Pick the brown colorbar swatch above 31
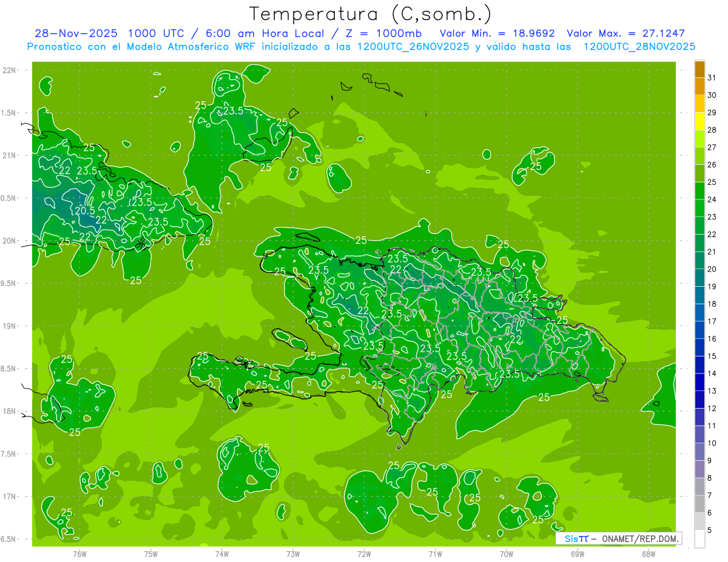728x562 pixels. coord(699,69)
